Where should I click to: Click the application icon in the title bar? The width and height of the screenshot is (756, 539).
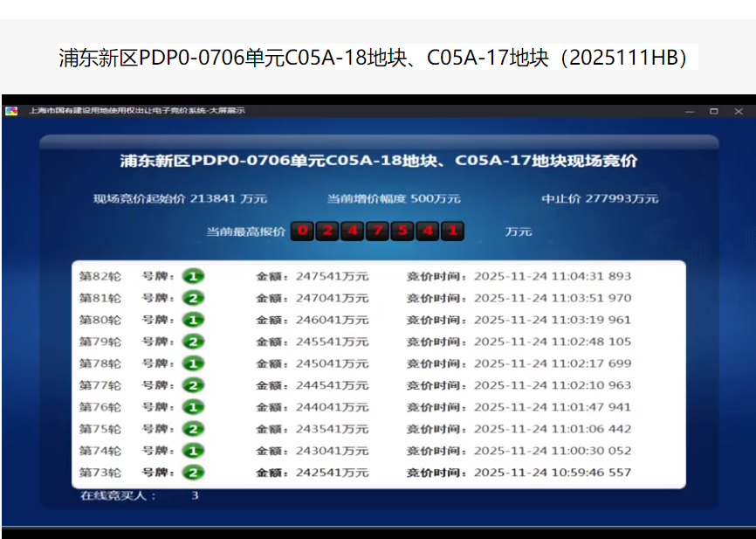(x=13, y=109)
